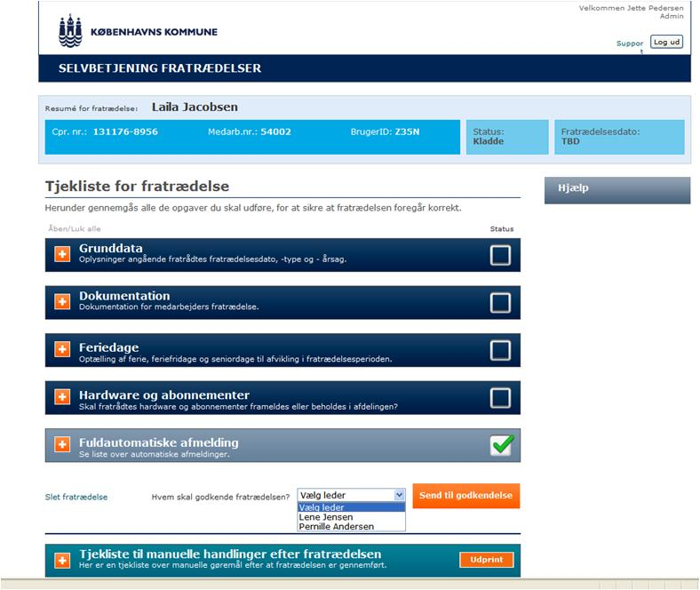The width and height of the screenshot is (700, 590).
Task: Open the Hjælp panel header
Action: point(617,190)
